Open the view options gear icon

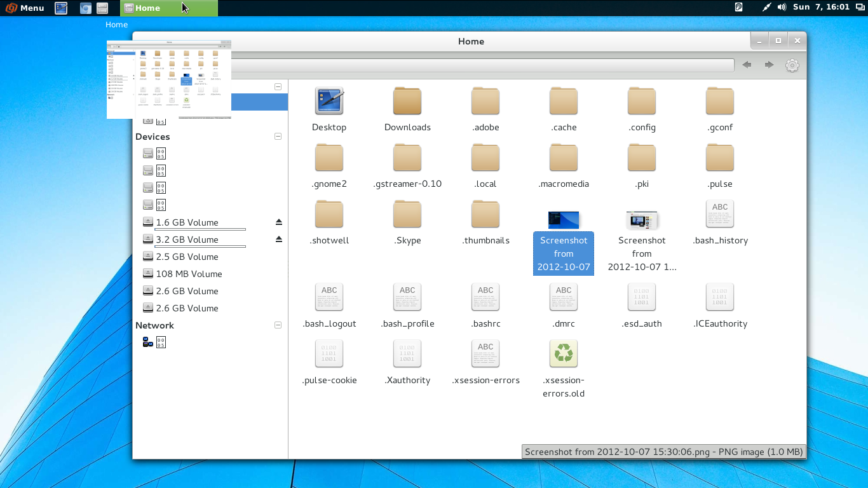click(x=792, y=64)
